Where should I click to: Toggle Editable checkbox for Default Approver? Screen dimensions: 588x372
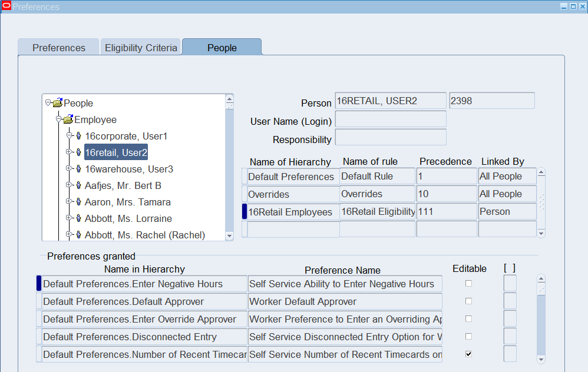pos(468,301)
